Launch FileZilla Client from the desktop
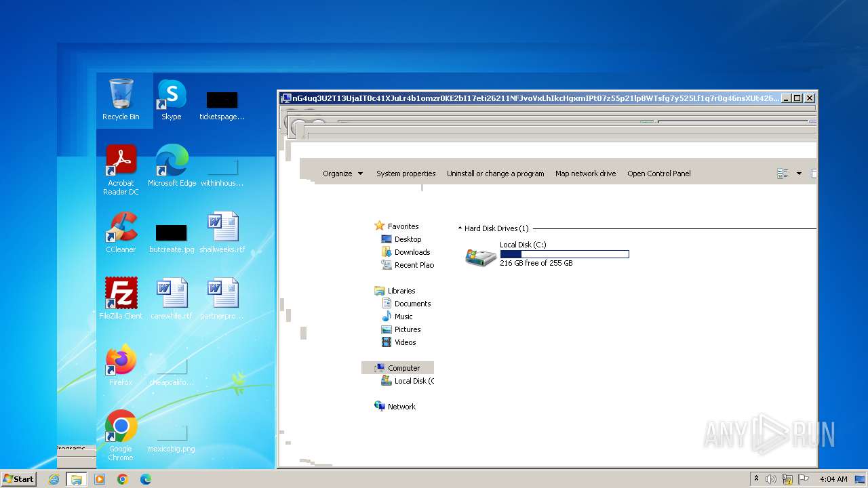This screenshot has width=868, height=488. pyautogui.click(x=121, y=299)
